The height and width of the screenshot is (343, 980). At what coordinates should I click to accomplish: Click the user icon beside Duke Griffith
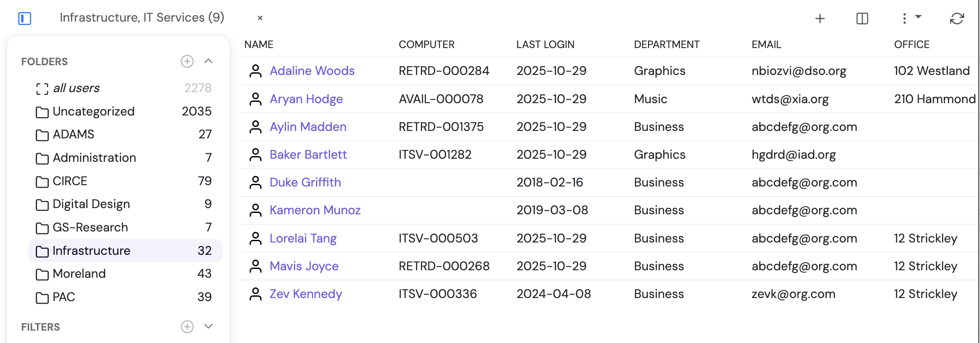tap(256, 183)
